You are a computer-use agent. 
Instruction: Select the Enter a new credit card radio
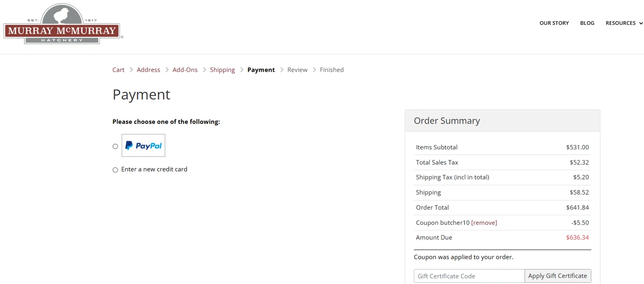(x=115, y=170)
